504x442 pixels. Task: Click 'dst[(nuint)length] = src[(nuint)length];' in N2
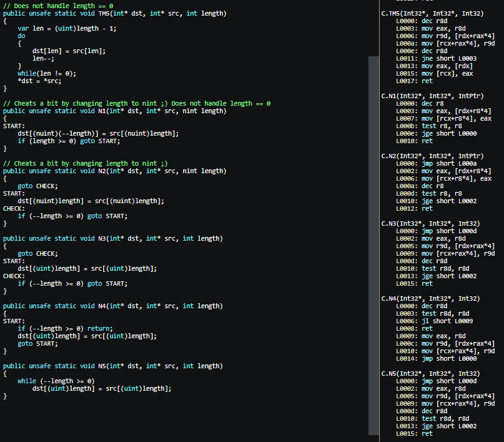91,201
